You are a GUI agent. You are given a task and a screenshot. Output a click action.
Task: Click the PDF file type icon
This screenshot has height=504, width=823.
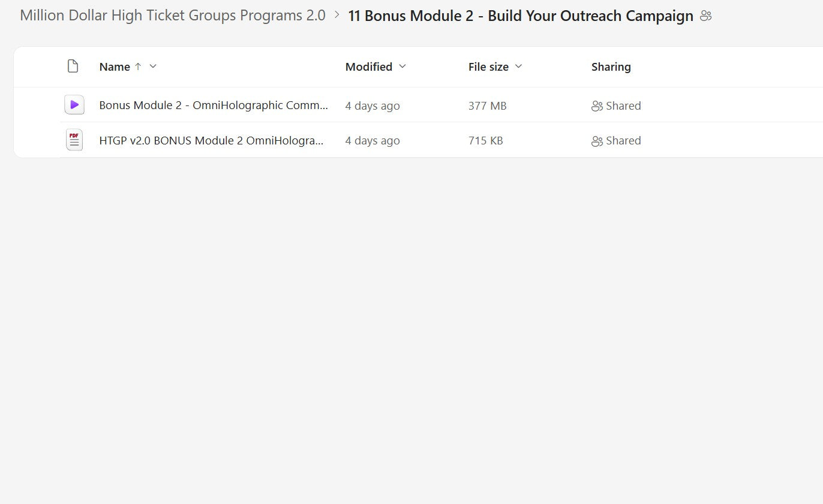click(x=74, y=140)
